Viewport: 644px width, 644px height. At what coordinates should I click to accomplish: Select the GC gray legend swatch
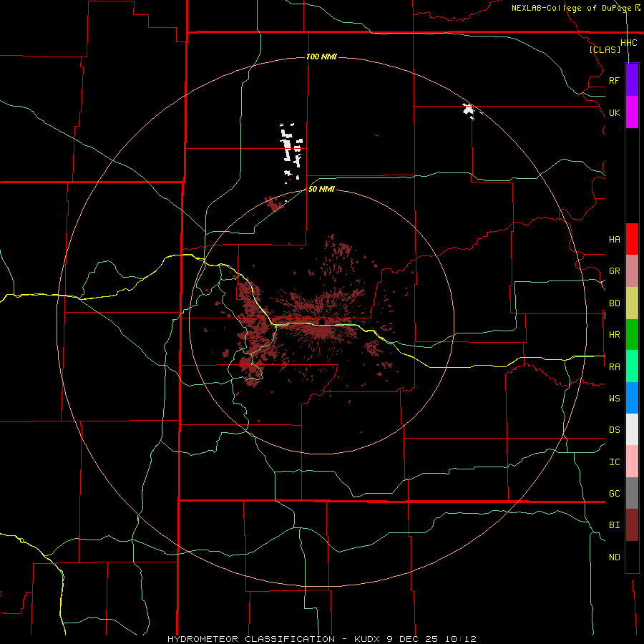(x=632, y=493)
